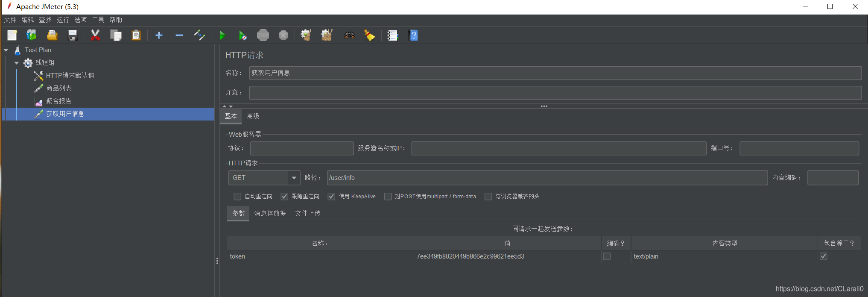Click the token value cell 7ee349fb8020449b866e2c99621ee5d3
Image resolution: width=868 pixels, height=297 pixels.
tap(508, 256)
